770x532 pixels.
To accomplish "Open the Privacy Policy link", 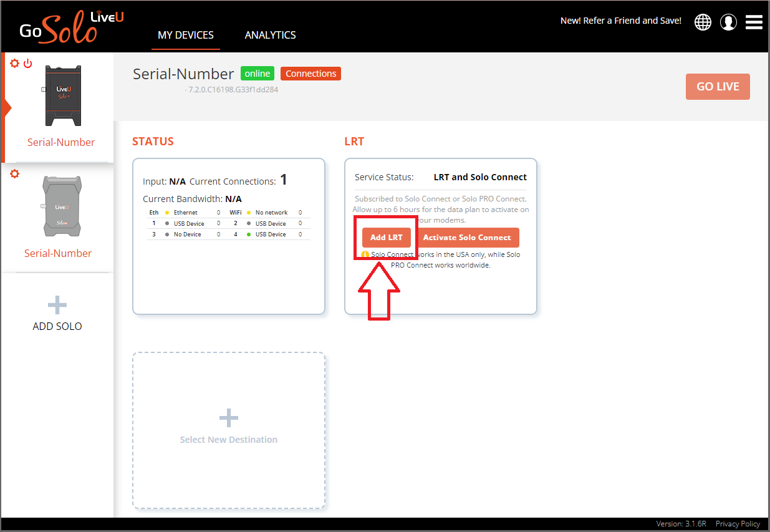I will click(x=738, y=524).
